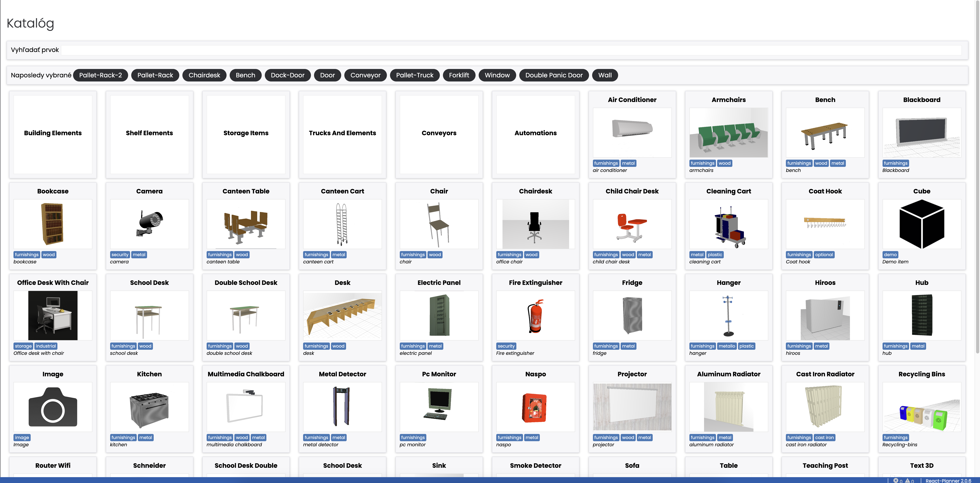Choose the Metal Detector item image
The height and width of the screenshot is (483, 980).
(342, 407)
